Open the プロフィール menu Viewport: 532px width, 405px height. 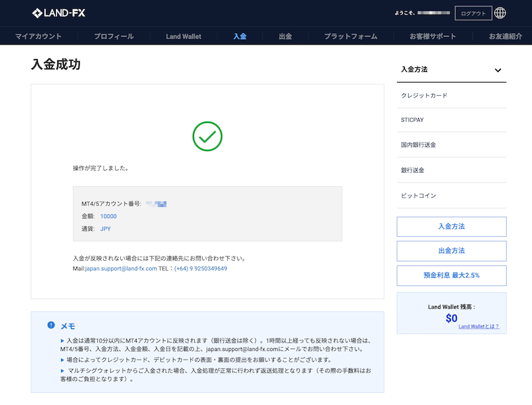[x=114, y=37]
